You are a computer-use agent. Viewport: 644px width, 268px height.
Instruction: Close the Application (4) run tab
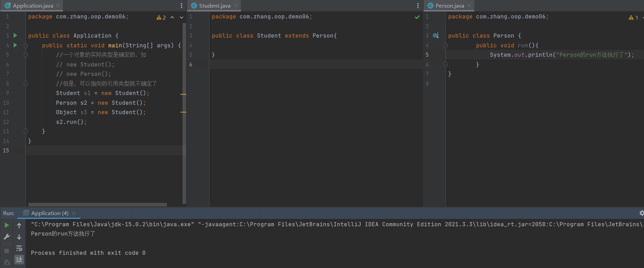(74, 213)
